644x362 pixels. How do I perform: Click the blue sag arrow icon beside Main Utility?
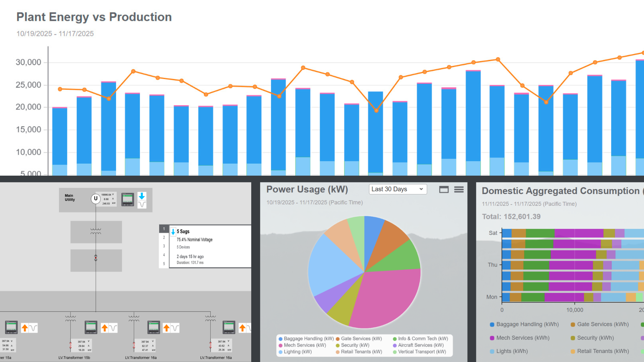pyautogui.click(x=142, y=196)
